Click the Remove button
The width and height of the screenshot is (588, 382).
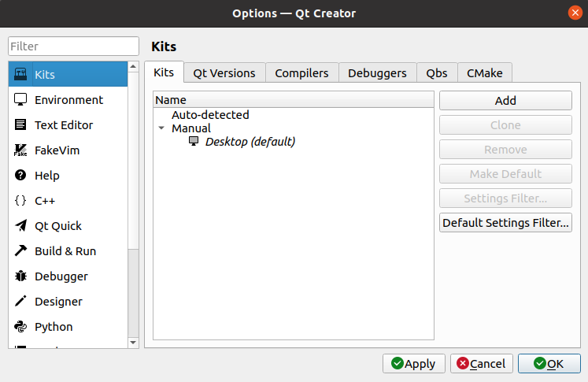[x=505, y=150]
